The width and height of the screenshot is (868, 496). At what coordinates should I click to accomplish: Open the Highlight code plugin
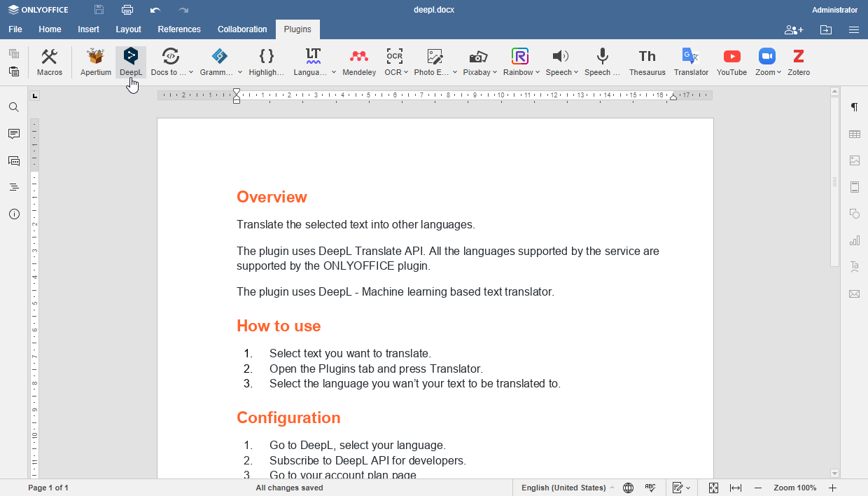267,62
